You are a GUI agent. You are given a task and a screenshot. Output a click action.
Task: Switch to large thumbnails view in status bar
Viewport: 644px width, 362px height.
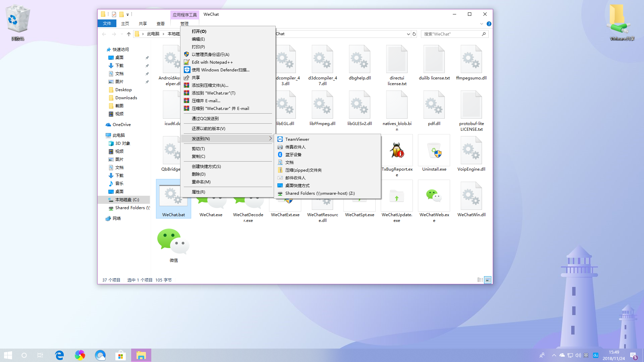(488, 280)
